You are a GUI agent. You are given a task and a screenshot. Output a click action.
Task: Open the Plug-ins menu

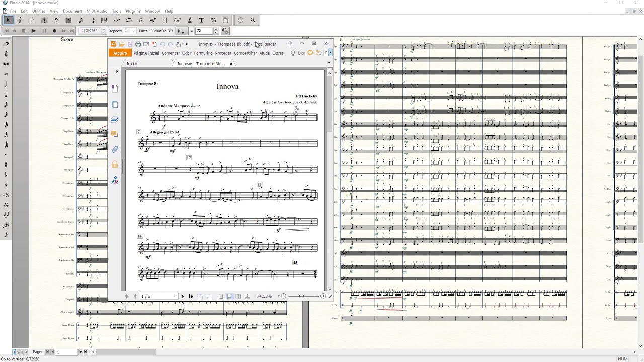133,11
